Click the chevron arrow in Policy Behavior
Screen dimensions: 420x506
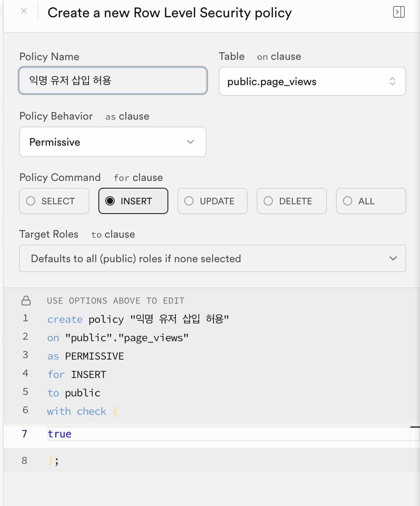pyautogui.click(x=190, y=142)
